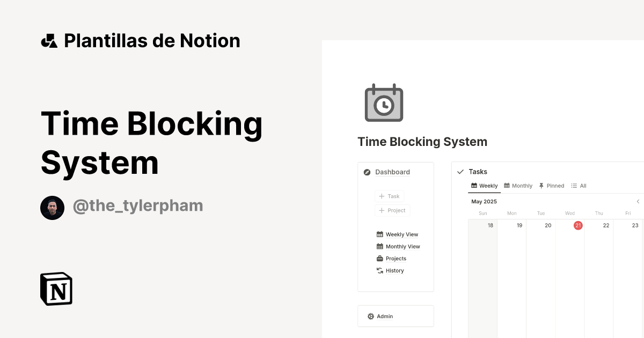Click the Projects briefcase icon
644x338 pixels.
(380, 259)
